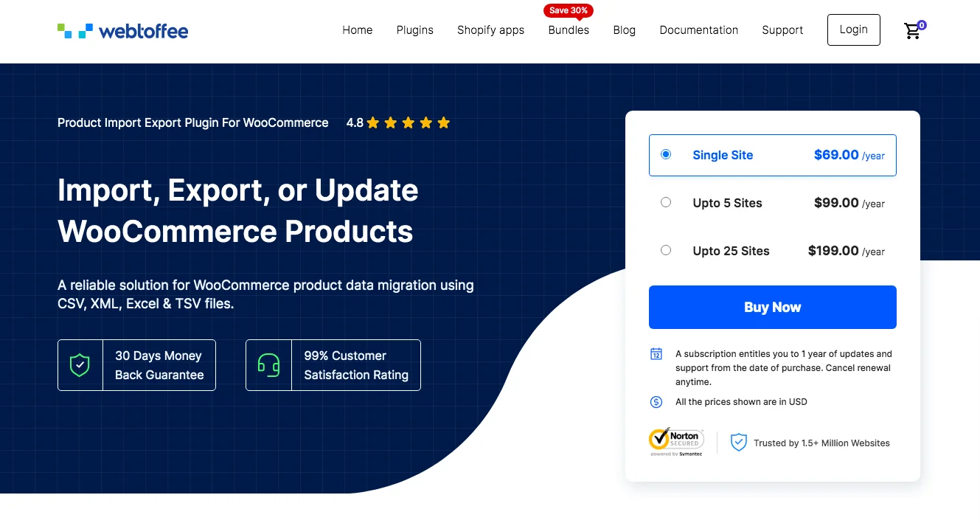The width and height of the screenshot is (980, 523).
Task: Click the CSV, XML, Excel description text
Action: 265,294
